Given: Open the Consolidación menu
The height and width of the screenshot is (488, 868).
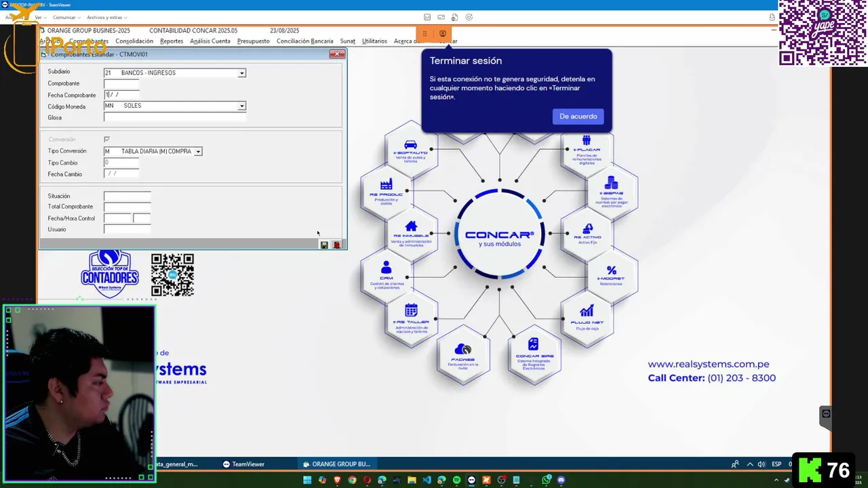Looking at the screenshot, I should pyautogui.click(x=134, y=41).
